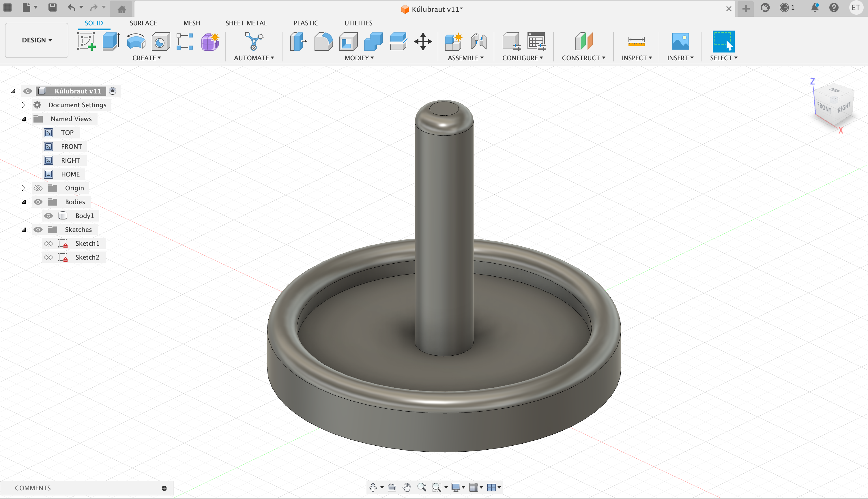The width and height of the screenshot is (868, 499).
Task: Select the Measure tool
Action: point(637,42)
